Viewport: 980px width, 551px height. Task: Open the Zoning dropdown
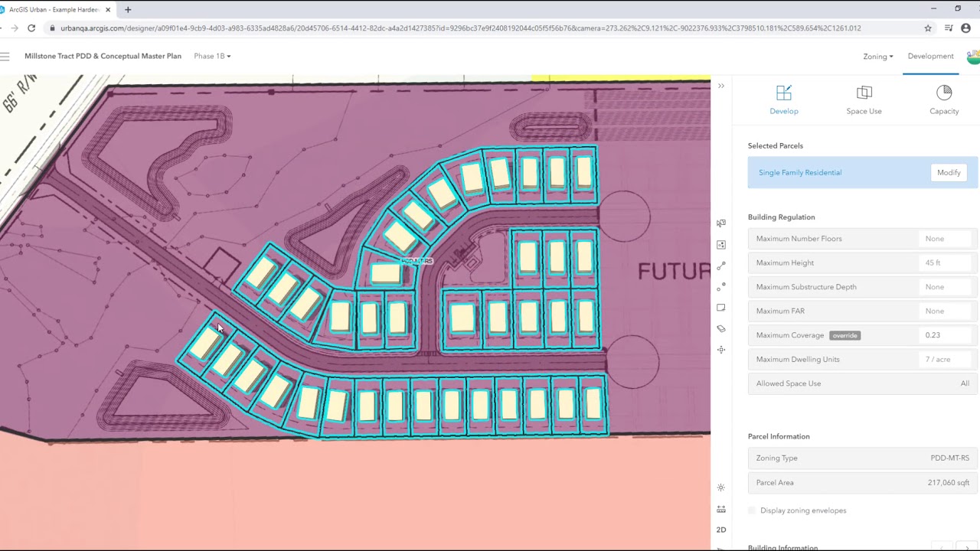click(x=877, y=57)
